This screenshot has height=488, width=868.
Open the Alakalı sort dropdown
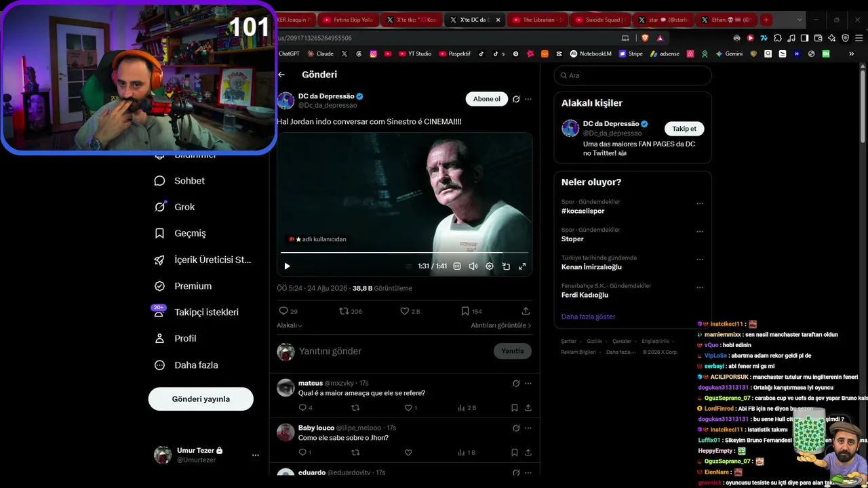pyautogui.click(x=290, y=325)
